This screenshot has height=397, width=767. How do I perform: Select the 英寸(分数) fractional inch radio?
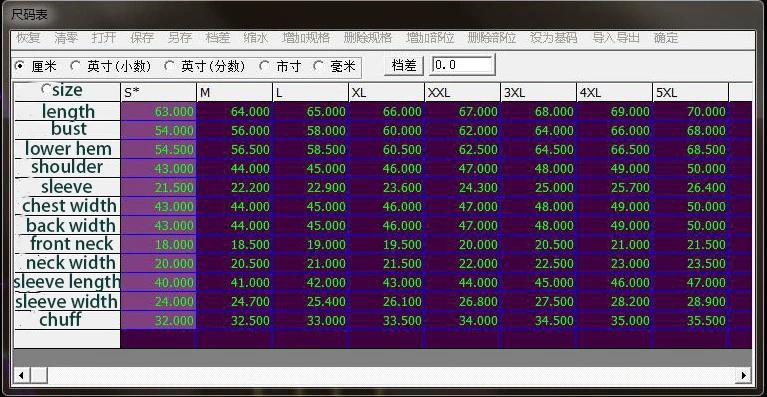coord(204,66)
